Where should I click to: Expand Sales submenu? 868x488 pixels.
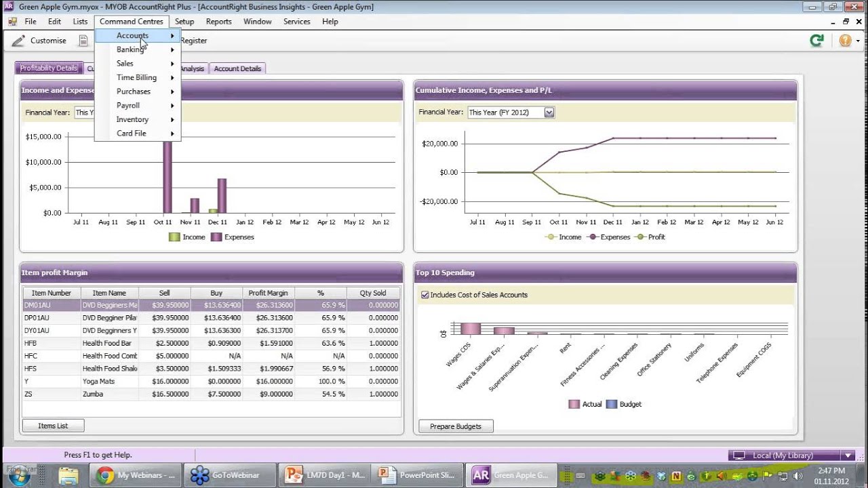click(x=138, y=63)
